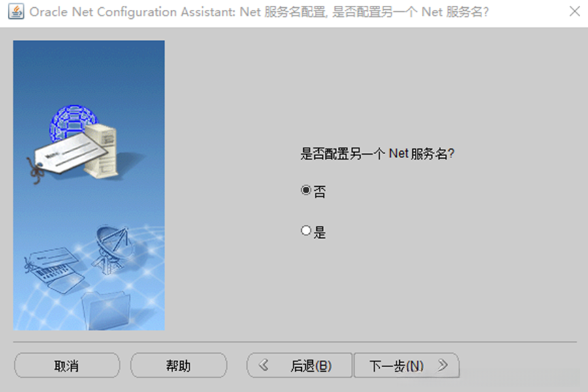This screenshot has width=588, height=392.
Task: Select the 否 radio button
Action: coord(306,190)
